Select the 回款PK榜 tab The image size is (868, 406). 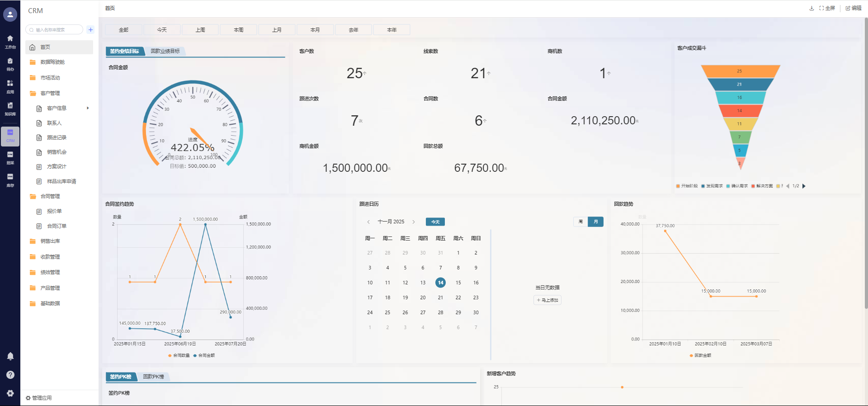coord(153,377)
